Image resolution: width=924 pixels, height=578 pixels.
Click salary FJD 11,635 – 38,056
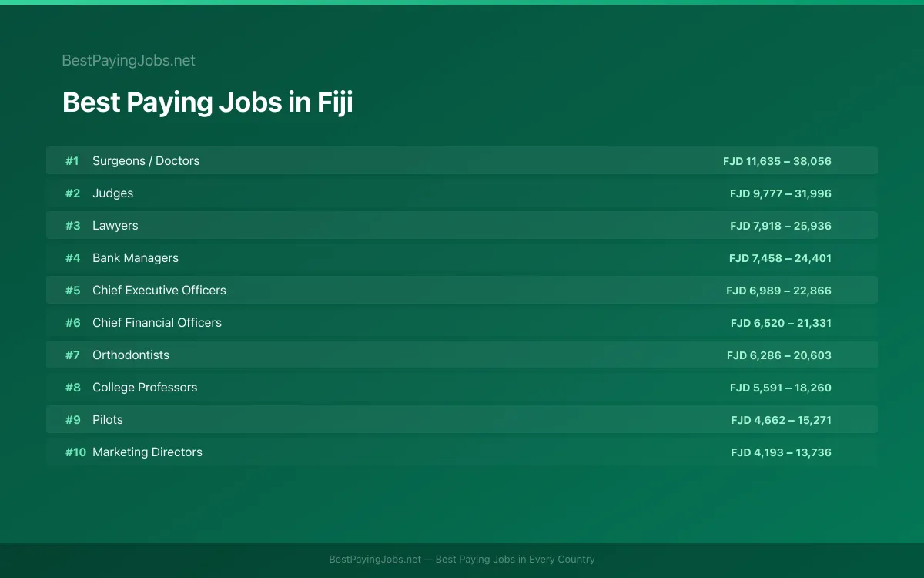(777, 161)
